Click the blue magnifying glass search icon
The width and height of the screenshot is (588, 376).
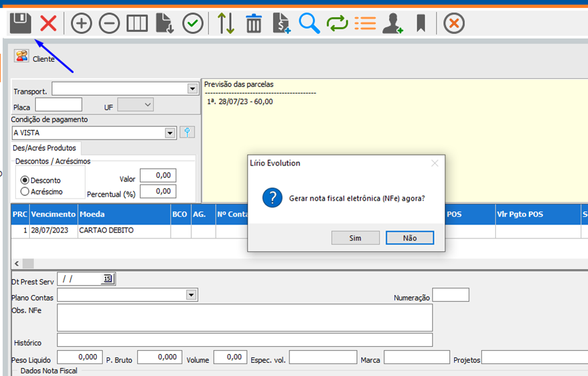point(309,24)
